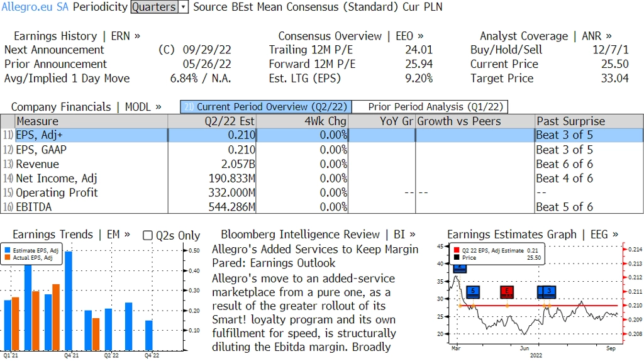Select row 11 EPS, Adj+
The height and width of the screenshot is (361, 644).
(322, 135)
